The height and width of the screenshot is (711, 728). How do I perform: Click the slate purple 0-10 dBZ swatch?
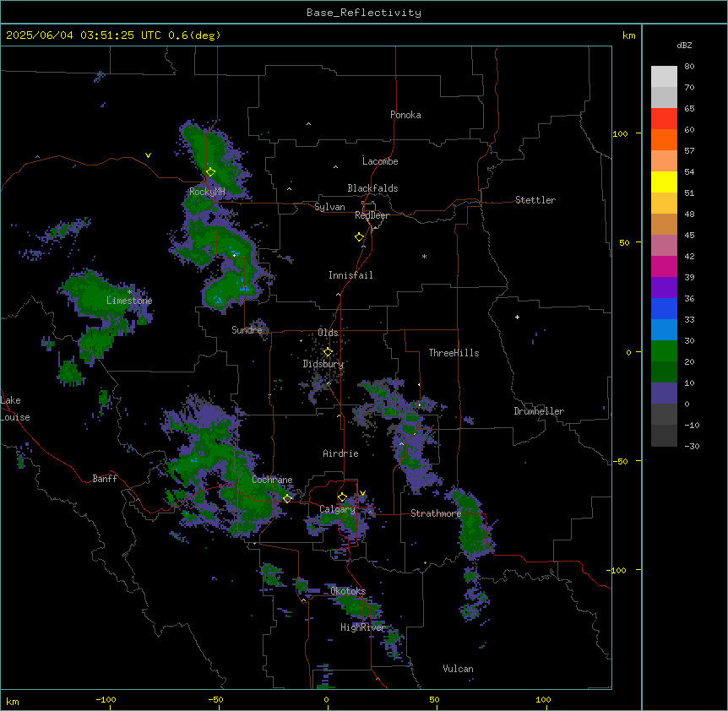click(x=664, y=393)
